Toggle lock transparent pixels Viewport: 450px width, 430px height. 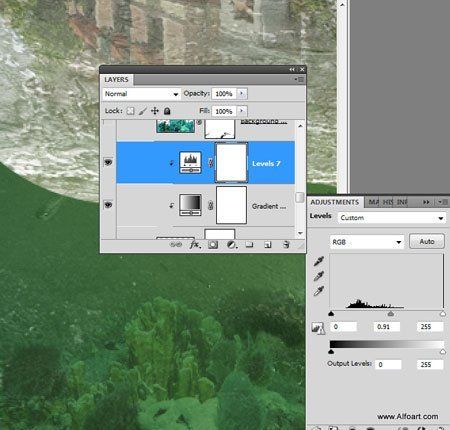click(130, 111)
